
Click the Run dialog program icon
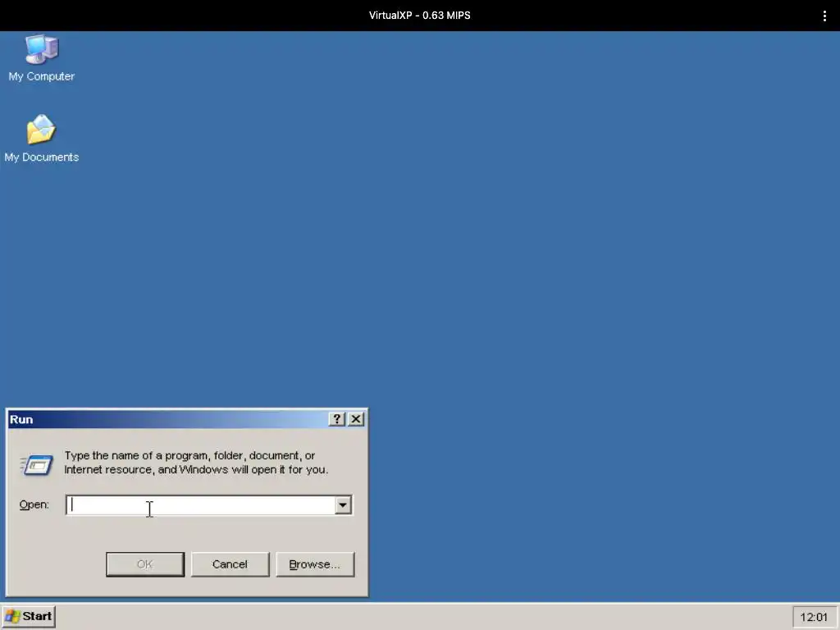36,464
